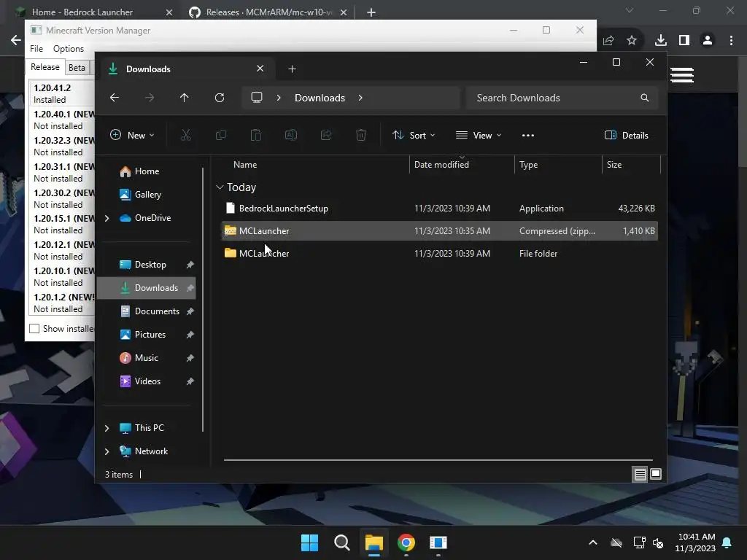Open Chrome from the taskbar

point(406,542)
